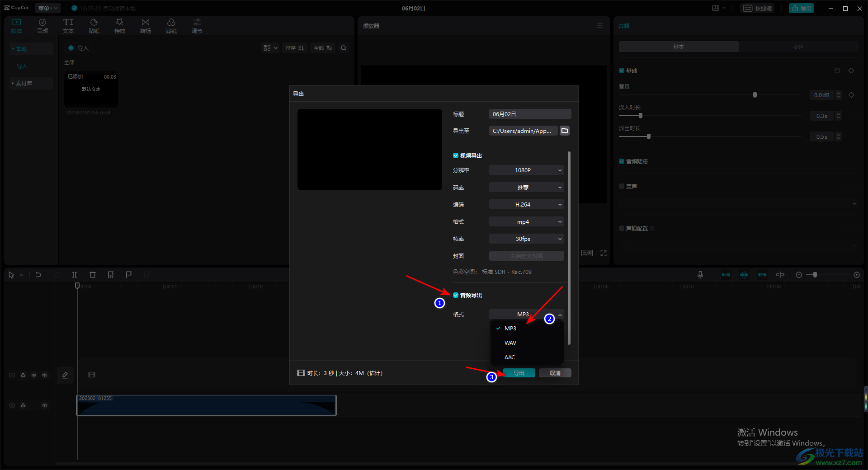Viewport: 868px width, 470px height.
Task: Toggle the Basic section checkbox
Action: click(622, 70)
